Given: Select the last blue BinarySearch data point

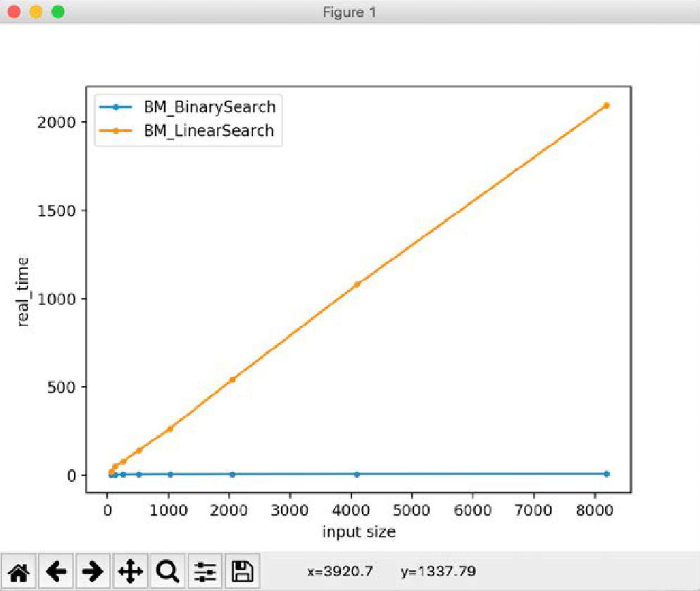Looking at the screenshot, I should [606, 474].
